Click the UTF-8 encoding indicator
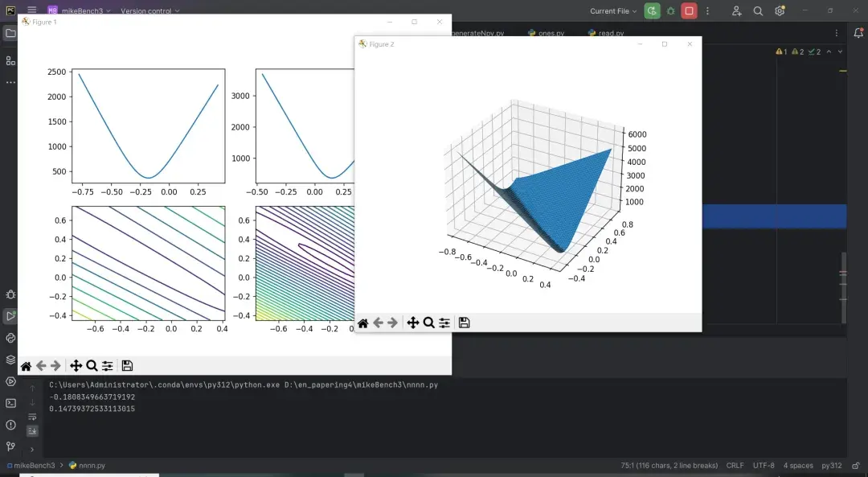Viewport: 868px width, 477px height. click(764, 466)
